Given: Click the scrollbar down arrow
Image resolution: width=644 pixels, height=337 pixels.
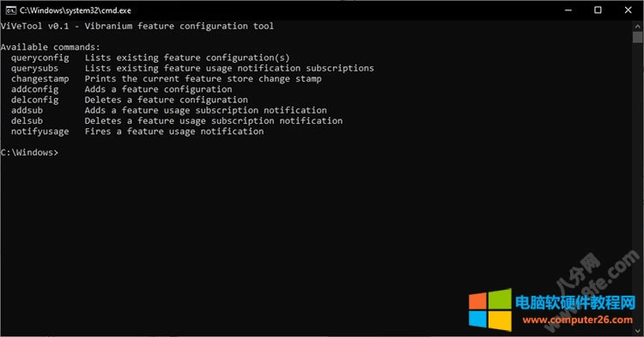Looking at the screenshot, I should (x=637, y=330).
